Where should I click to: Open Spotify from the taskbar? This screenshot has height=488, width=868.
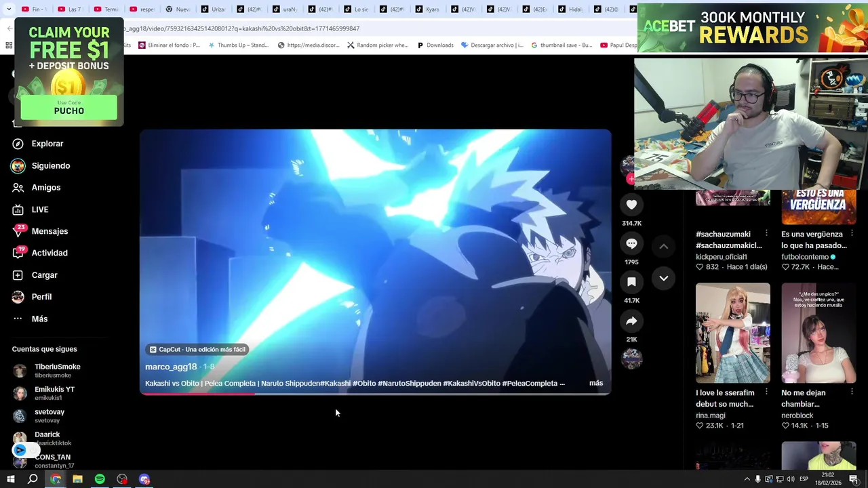(x=100, y=479)
